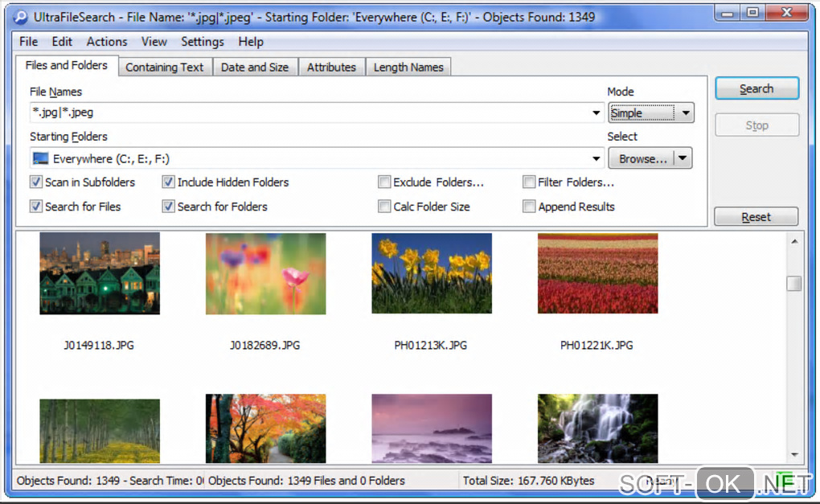Switch to the Length Names tab
This screenshot has width=820, height=504.
coord(408,68)
